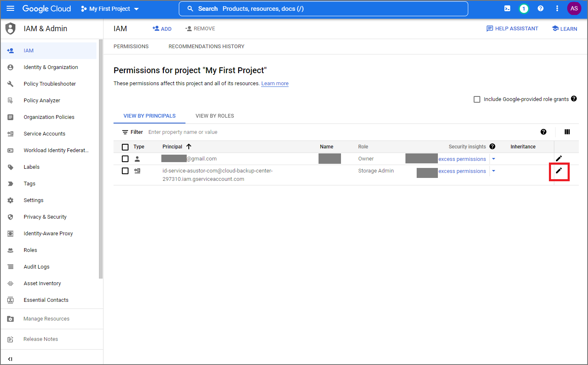The image size is (588, 365).
Task: Click the Google Cloud logo
Action: point(47,9)
